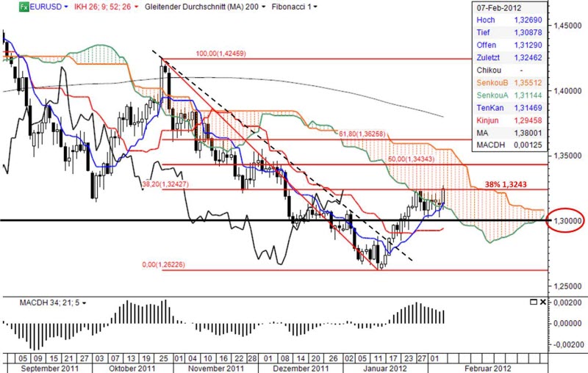Image resolution: width=588 pixels, height=373 pixels.
Task: Select the MACDH value 0,00125
Action: (528, 145)
